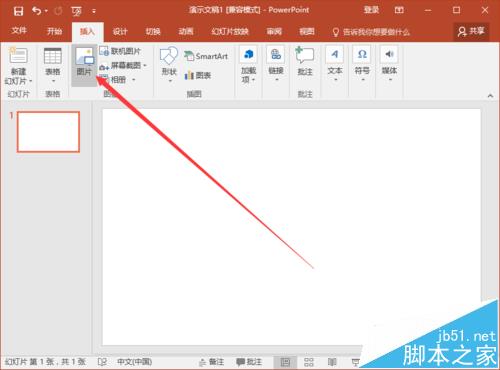Insert a 图表 chart
Viewport: 500px width, 370px height.
click(198, 75)
